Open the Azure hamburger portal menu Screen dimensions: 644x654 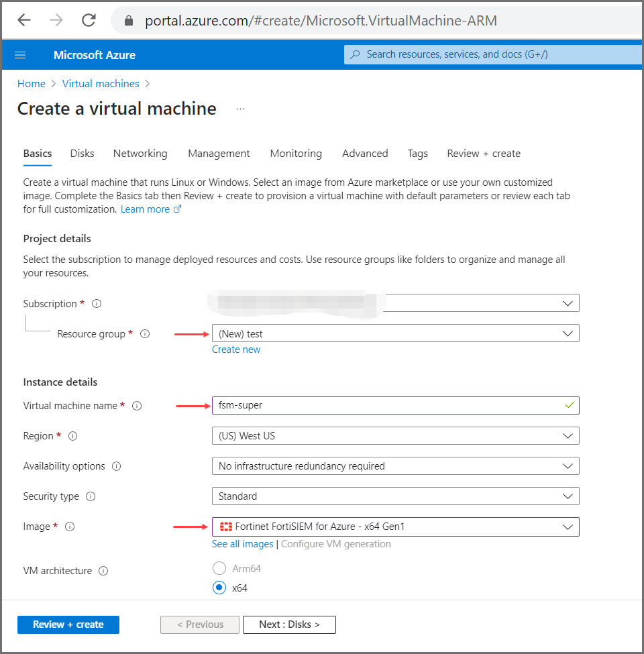click(20, 55)
